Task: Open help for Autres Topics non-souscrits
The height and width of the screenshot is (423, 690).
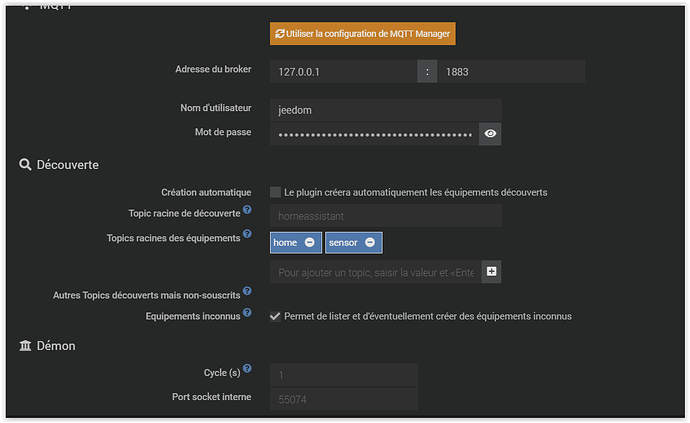Action: click(x=247, y=292)
